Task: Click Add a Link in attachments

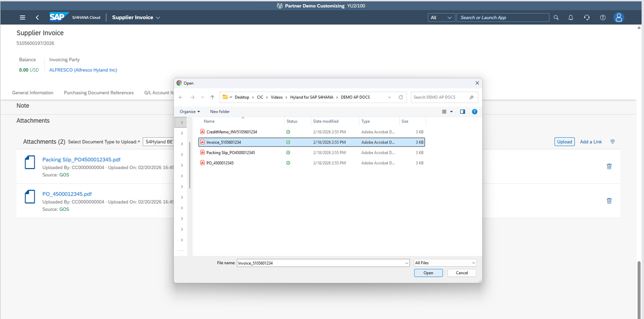Action: pos(591,142)
